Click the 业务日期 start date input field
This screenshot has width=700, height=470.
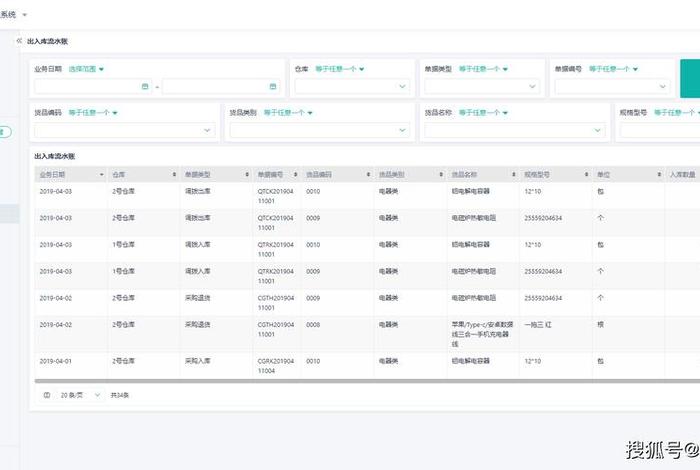pyautogui.click(x=88, y=87)
